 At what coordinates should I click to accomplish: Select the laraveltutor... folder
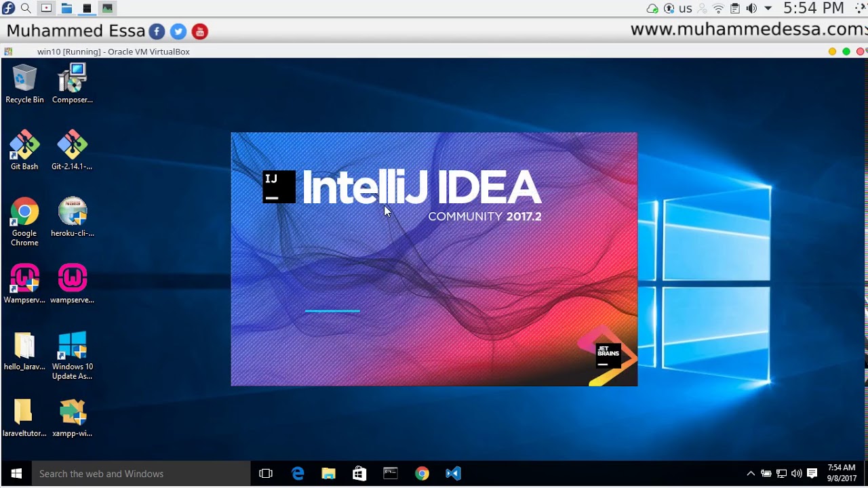[x=24, y=418]
